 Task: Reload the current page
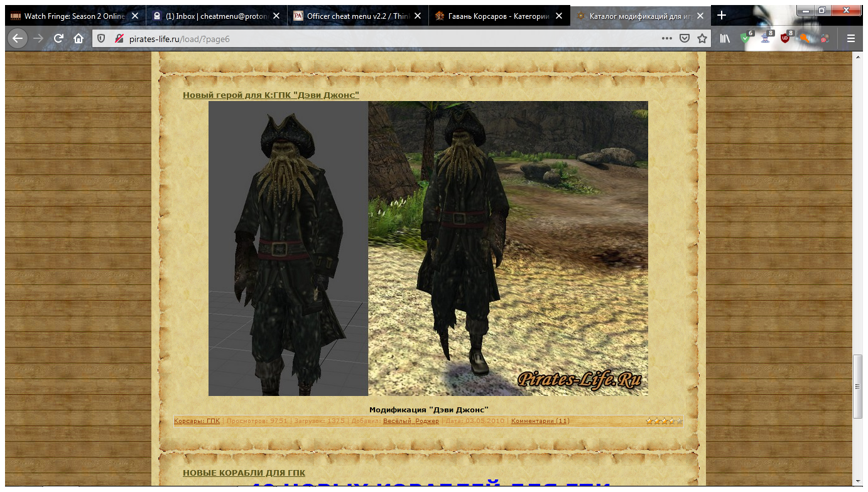tap(58, 38)
